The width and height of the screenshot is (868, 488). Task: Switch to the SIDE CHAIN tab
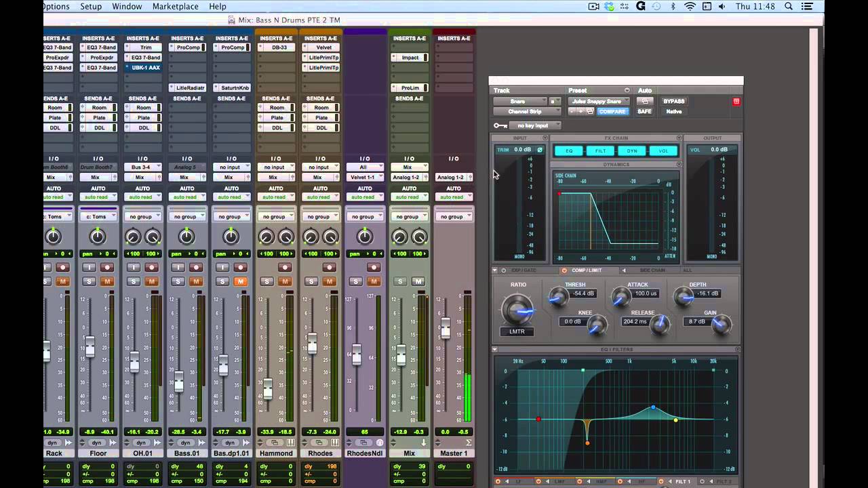coord(652,270)
